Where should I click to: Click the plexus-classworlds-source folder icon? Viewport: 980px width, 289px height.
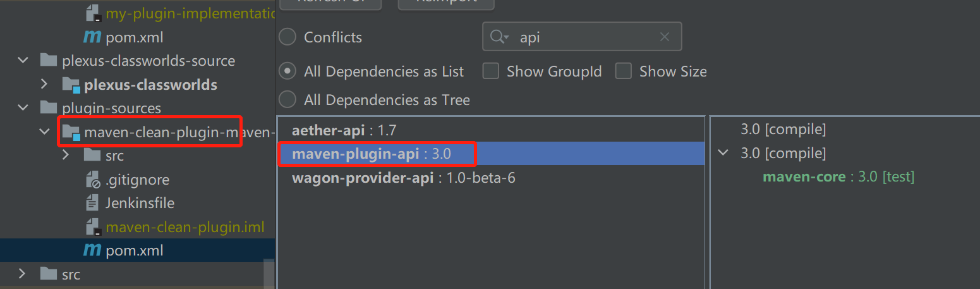[x=48, y=61]
